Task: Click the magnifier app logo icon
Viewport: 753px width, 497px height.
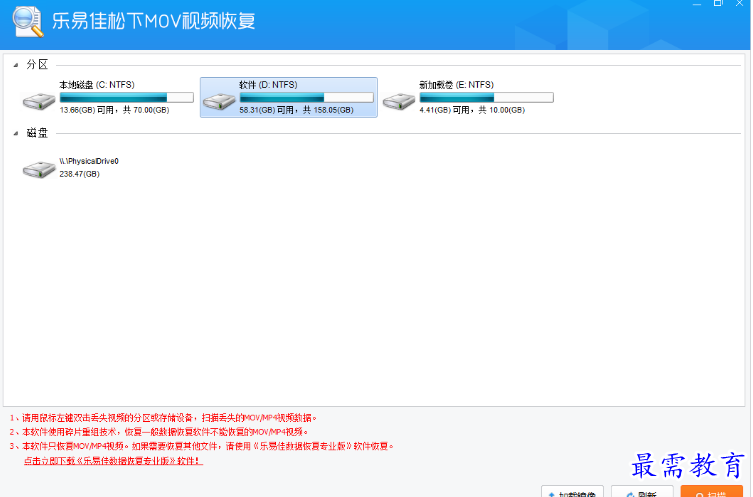Action: pyautogui.click(x=28, y=22)
